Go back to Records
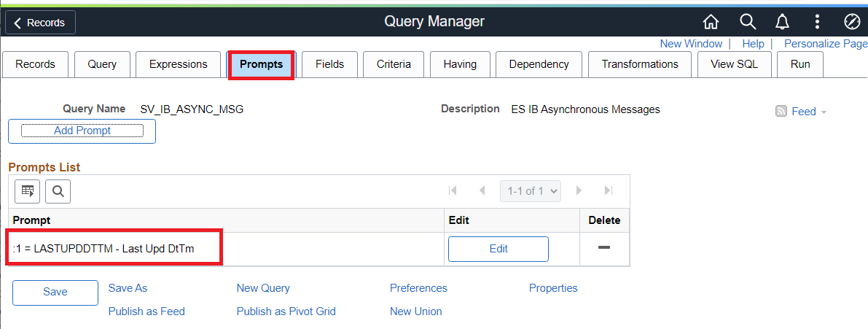 pyautogui.click(x=40, y=23)
